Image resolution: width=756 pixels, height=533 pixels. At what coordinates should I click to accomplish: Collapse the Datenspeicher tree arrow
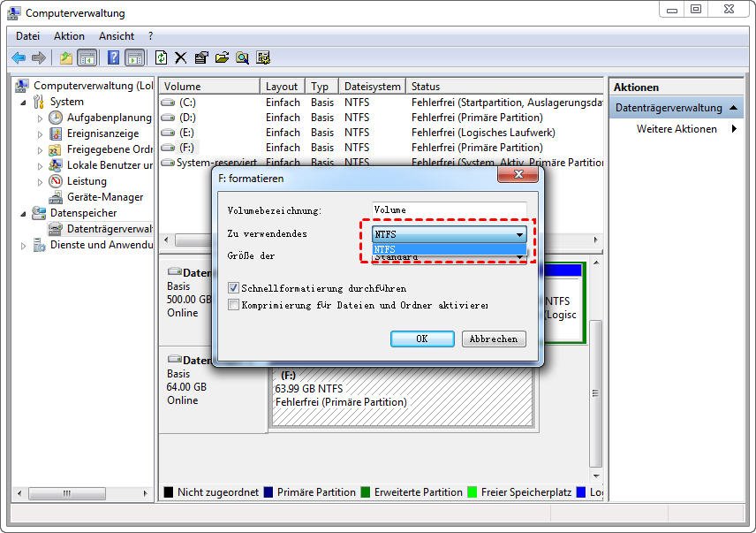(x=23, y=214)
